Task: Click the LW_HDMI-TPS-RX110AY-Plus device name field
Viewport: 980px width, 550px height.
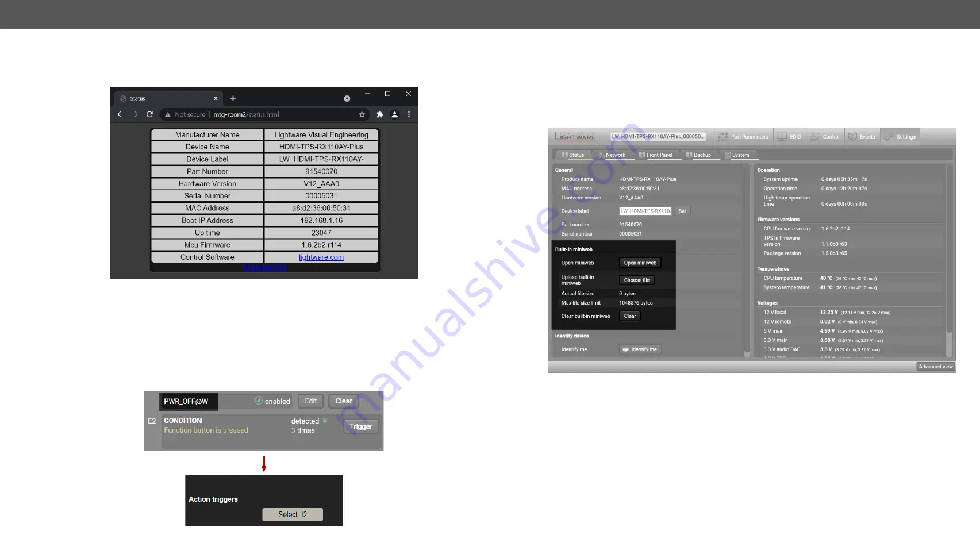Action: point(658,137)
